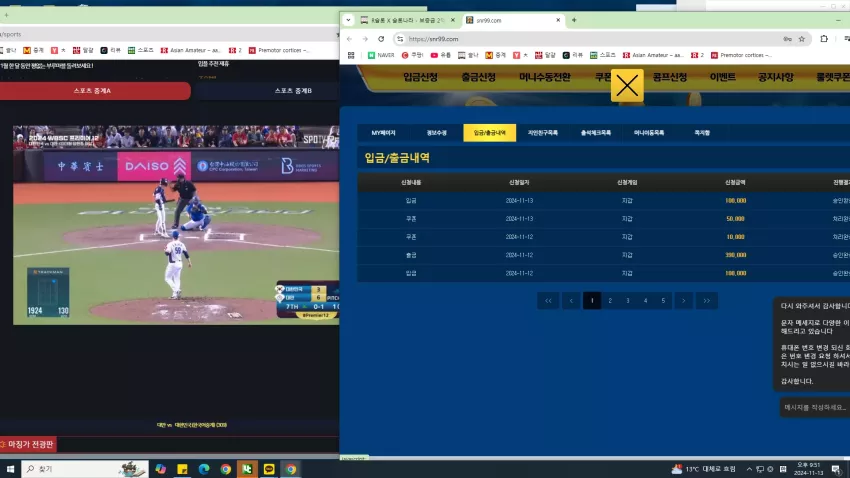850x478 pixels.
Task: Expand the tab search dropdown arrow
Action: click(x=348, y=20)
